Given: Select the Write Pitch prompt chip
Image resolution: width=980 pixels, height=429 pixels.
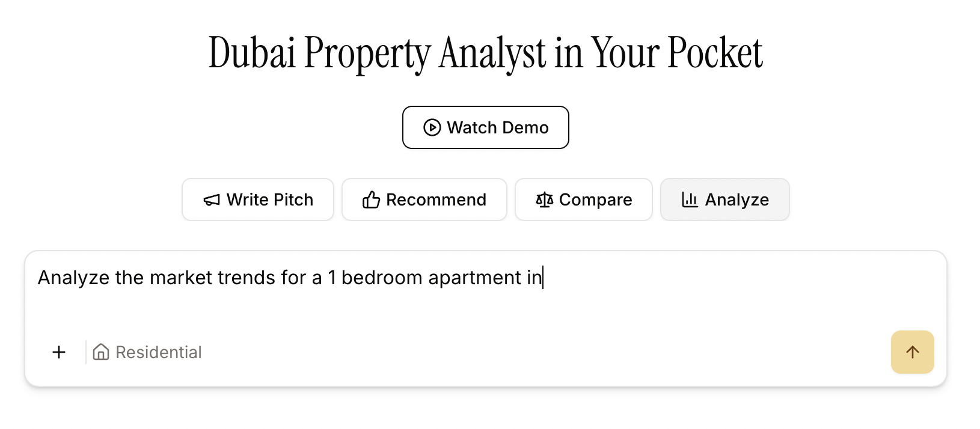Looking at the screenshot, I should click(x=258, y=199).
